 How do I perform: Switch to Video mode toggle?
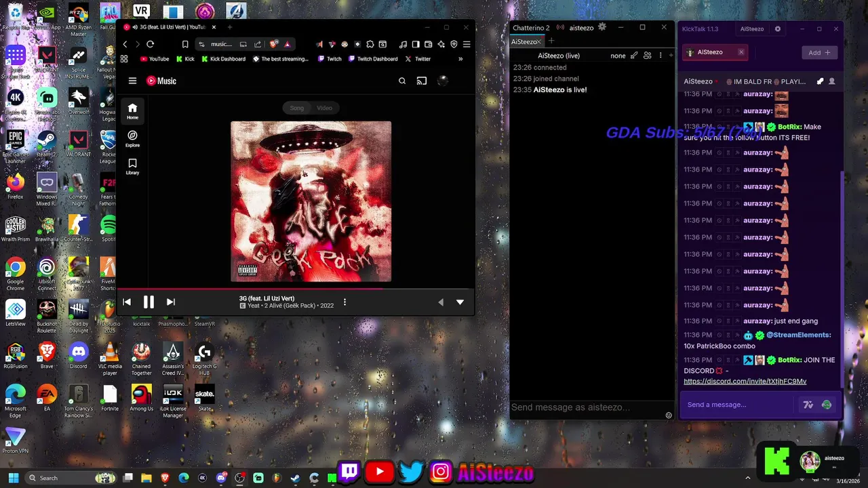325,108
